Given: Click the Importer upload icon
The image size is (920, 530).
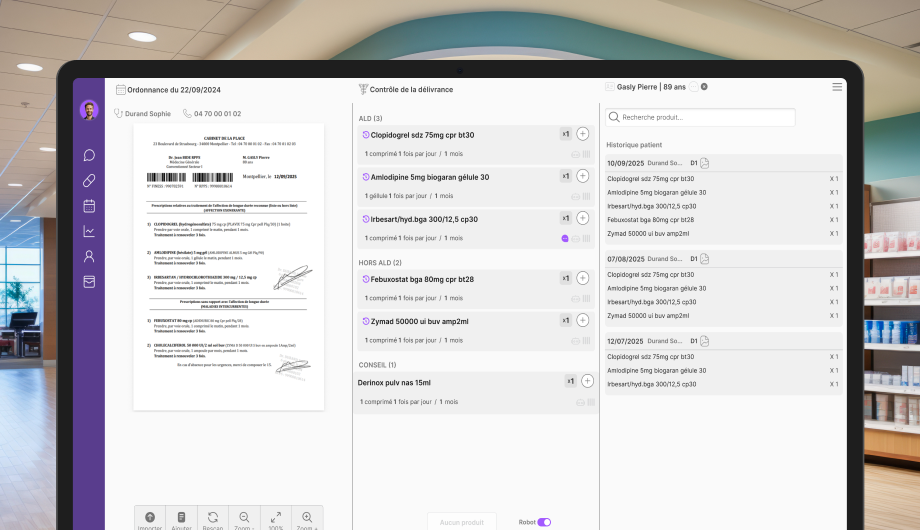Looking at the screenshot, I should 150,518.
